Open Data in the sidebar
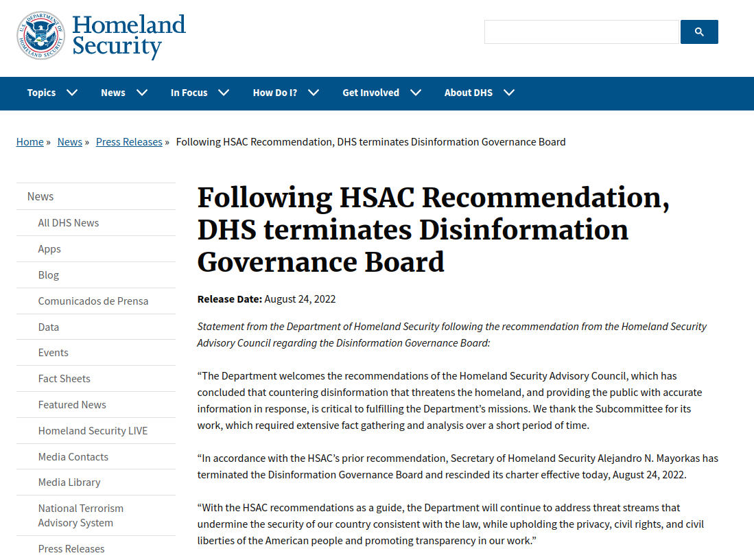Viewport: 754px width, 560px height. (x=95, y=327)
